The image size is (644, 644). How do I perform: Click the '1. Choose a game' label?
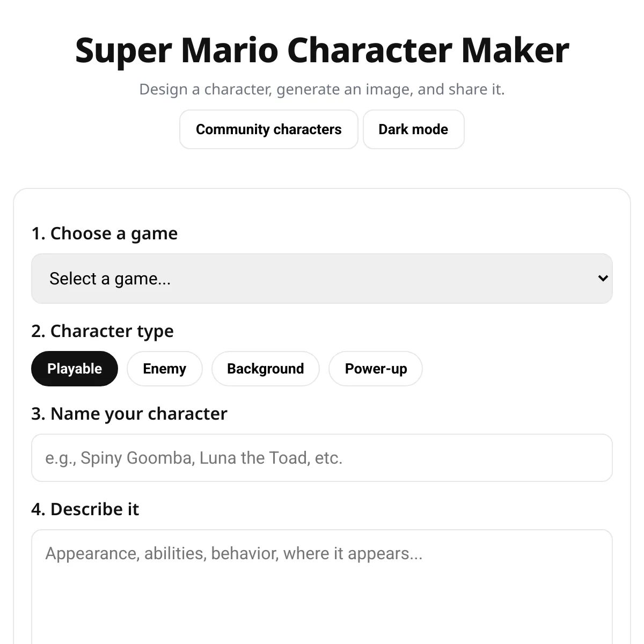pos(105,233)
